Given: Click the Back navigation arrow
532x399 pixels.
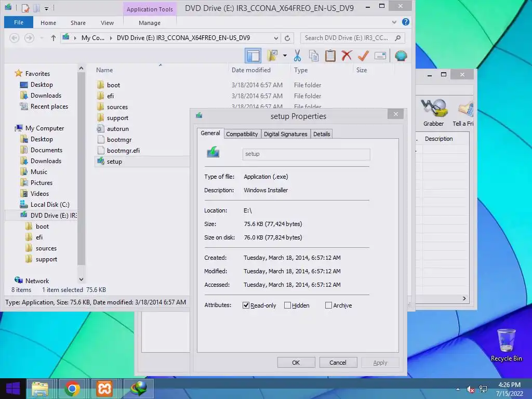Looking at the screenshot, I should (14, 38).
